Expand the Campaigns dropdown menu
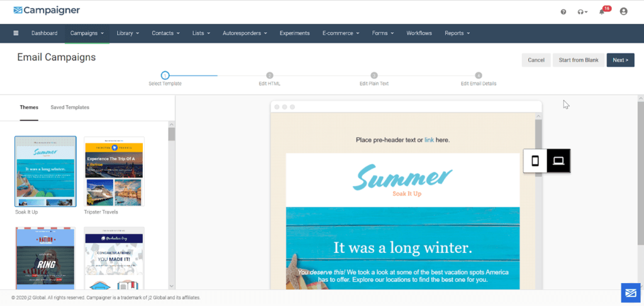The width and height of the screenshot is (644, 307). point(87,33)
